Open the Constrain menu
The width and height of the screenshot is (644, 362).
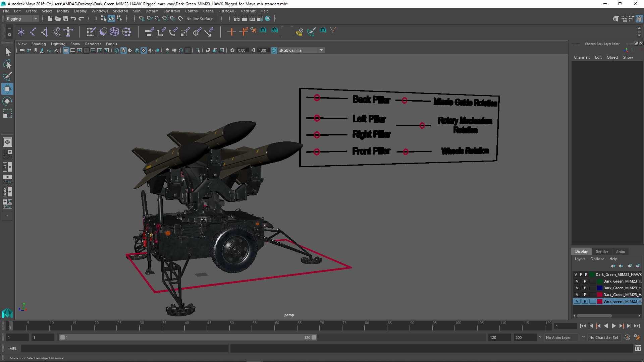(x=172, y=11)
